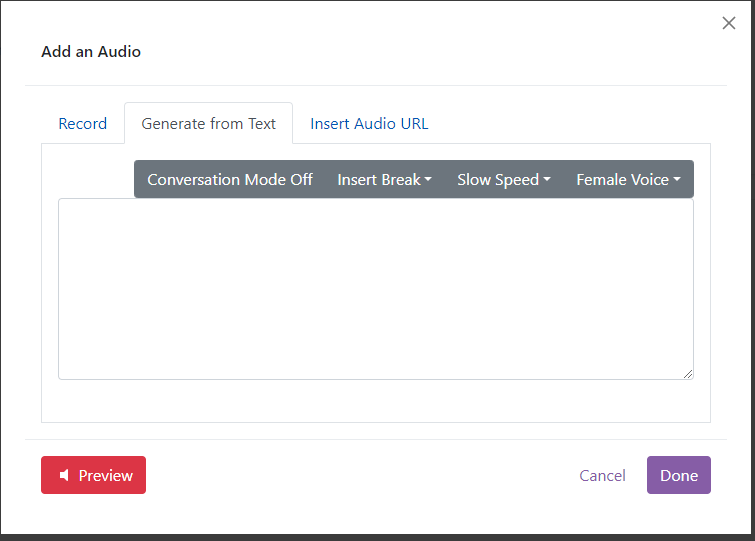Image resolution: width=755 pixels, height=541 pixels.
Task: Close the Add an Audio dialog
Action: click(x=729, y=23)
